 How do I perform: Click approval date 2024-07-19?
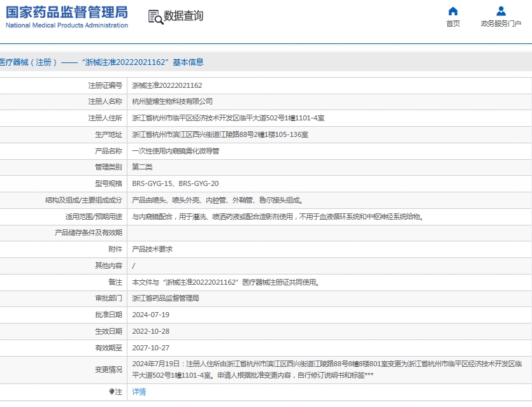(x=150, y=315)
